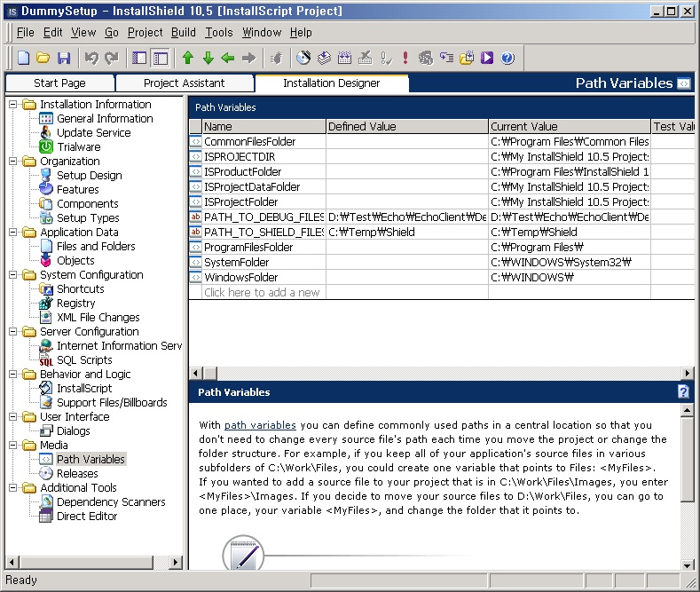Screen dimensions: 700x592
Task: Go down with green down arrow
Action: pos(208,58)
